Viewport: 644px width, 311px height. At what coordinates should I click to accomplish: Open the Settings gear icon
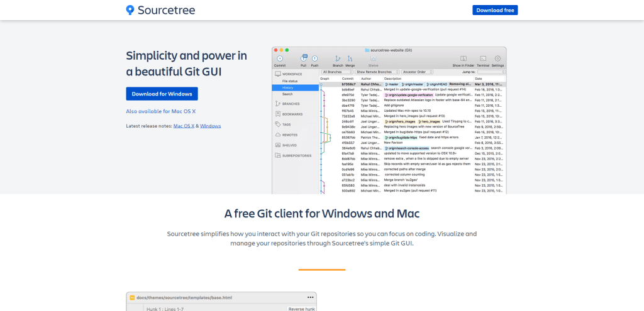tap(497, 58)
